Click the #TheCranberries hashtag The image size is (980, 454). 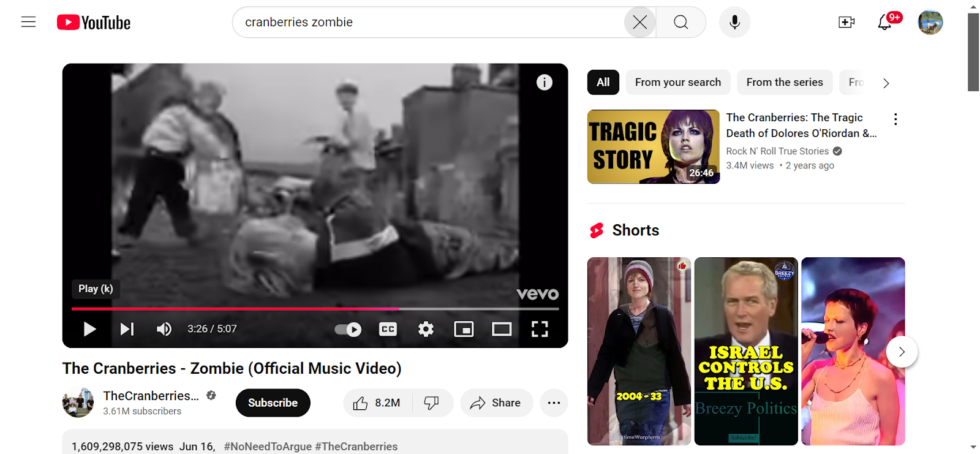tap(356, 447)
